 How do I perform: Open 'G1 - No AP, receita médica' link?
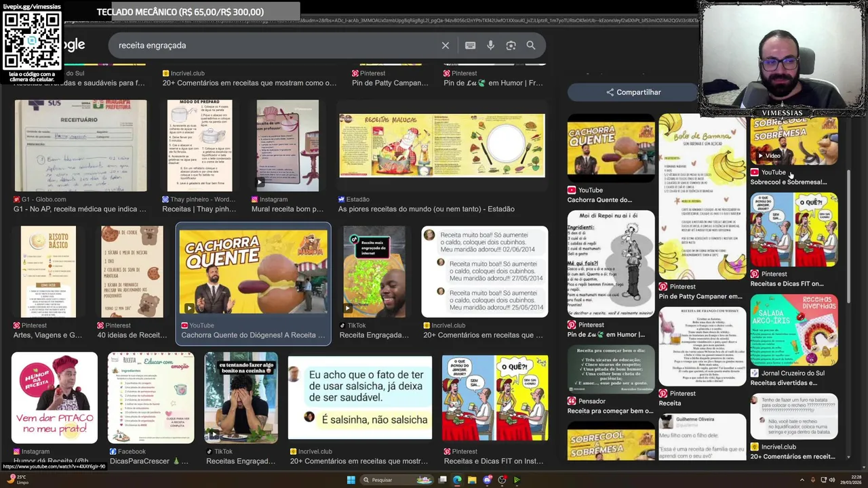(x=80, y=209)
